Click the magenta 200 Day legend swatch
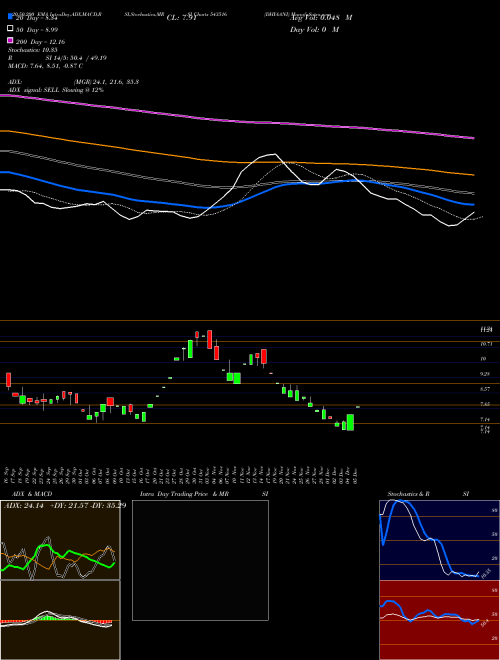 point(10,41)
